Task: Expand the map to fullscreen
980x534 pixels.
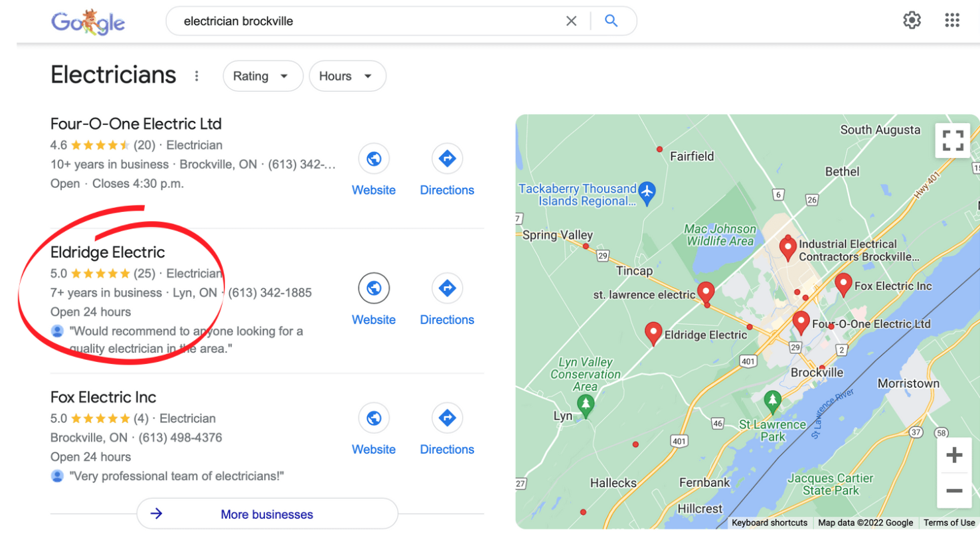Action: pos(953,140)
